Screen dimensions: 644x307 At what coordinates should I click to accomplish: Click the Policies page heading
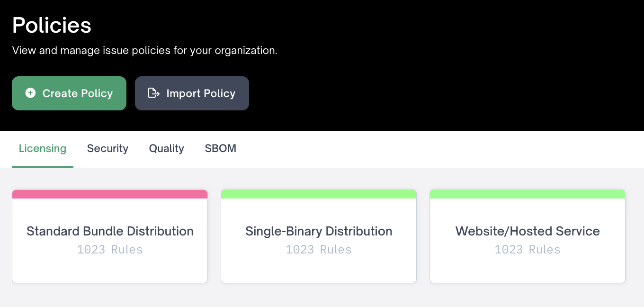tap(52, 25)
